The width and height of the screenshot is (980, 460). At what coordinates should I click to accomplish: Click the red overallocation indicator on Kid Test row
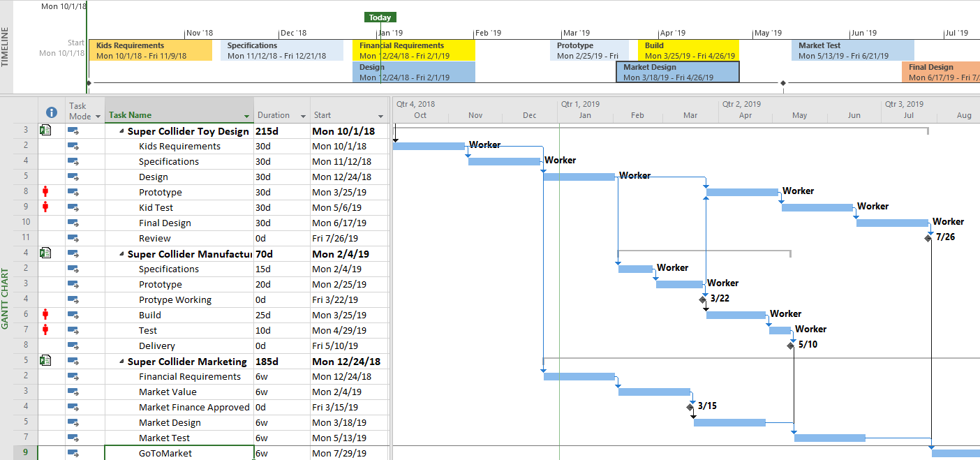(45, 207)
